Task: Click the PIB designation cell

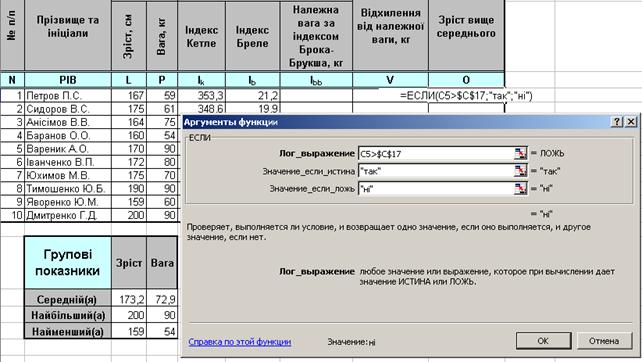Action: [68, 80]
